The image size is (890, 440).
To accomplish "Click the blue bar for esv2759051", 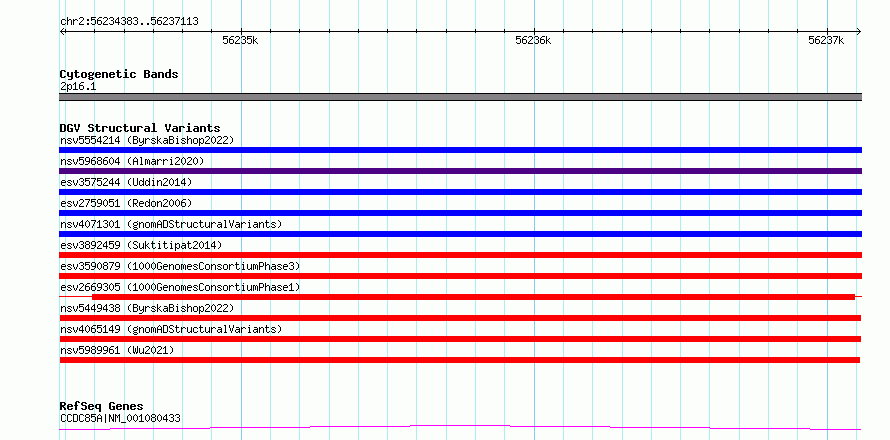I will pyautogui.click(x=460, y=213).
